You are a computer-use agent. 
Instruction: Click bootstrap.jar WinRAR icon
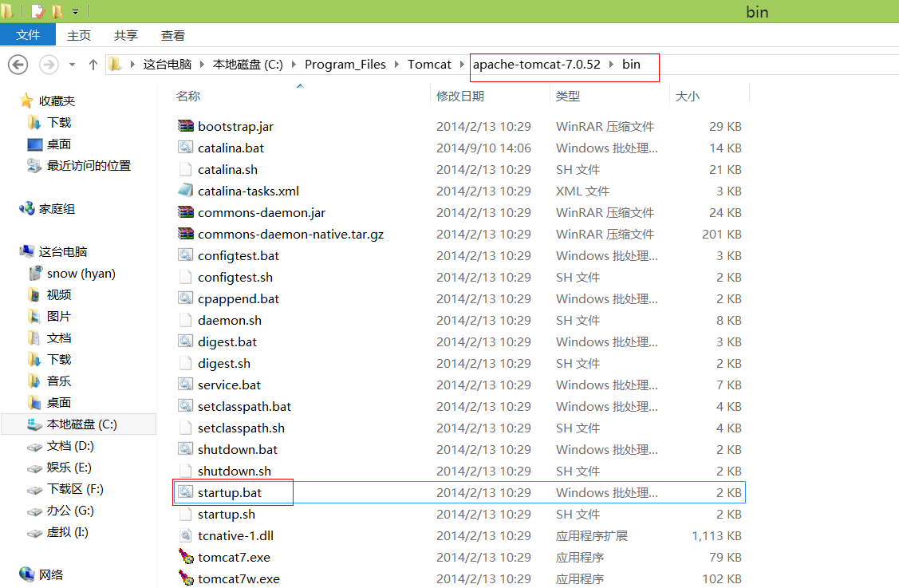[x=185, y=126]
